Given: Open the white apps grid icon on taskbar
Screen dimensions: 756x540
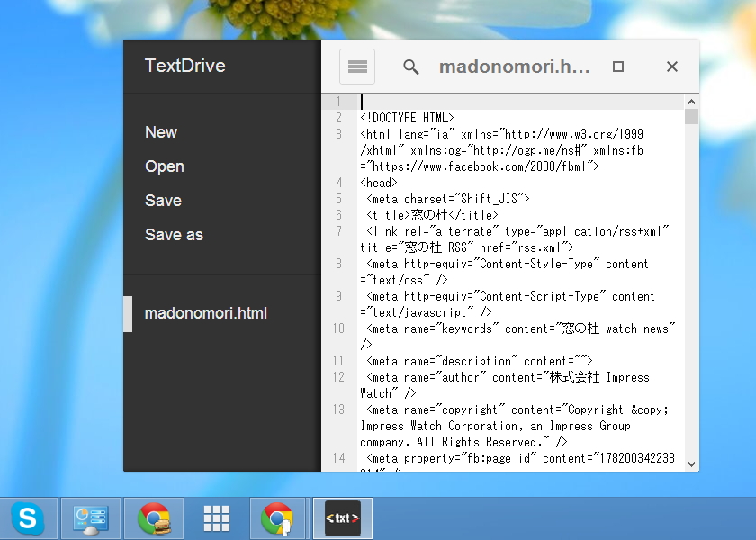Looking at the screenshot, I should pyautogui.click(x=216, y=518).
